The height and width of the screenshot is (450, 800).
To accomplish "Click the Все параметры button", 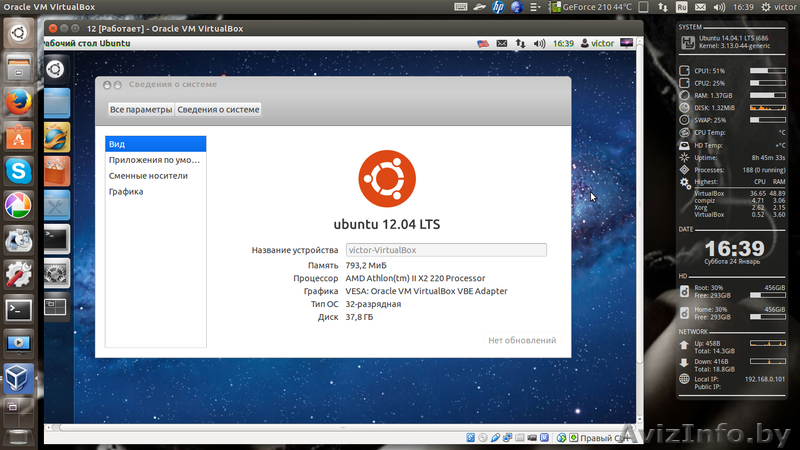I will click(141, 109).
